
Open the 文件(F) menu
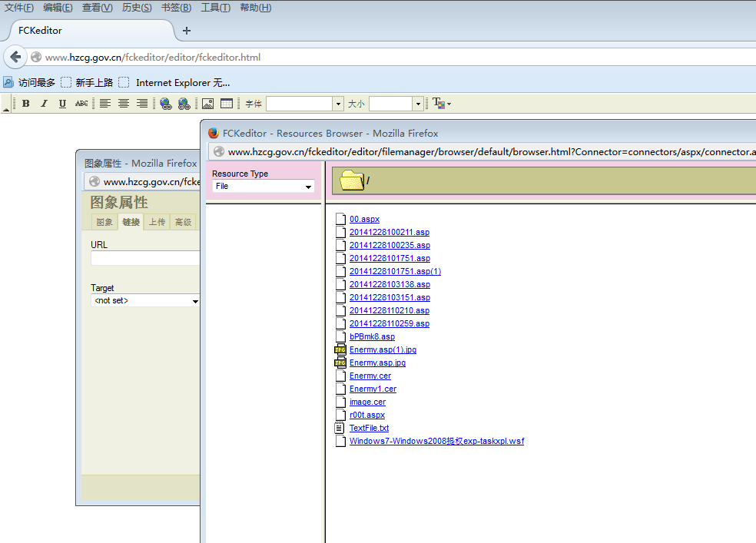[x=19, y=8]
